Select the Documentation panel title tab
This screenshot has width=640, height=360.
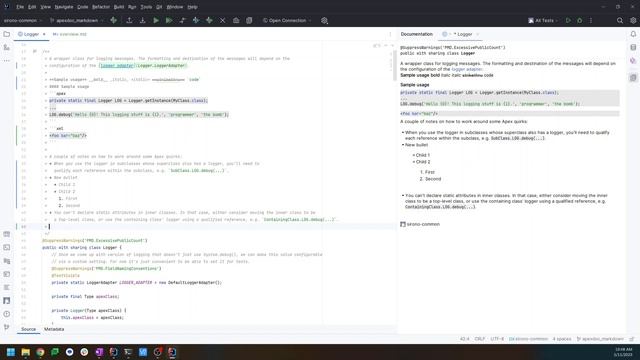pos(416,34)
